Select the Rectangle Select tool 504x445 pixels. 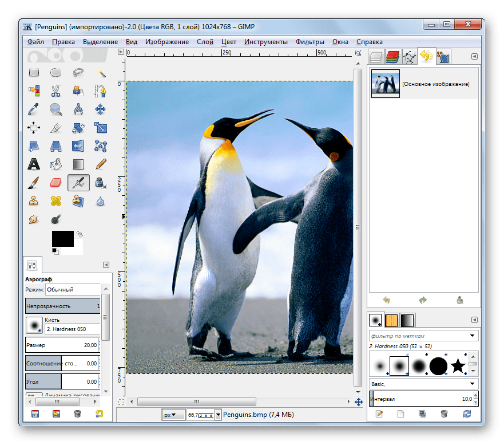[x=34, y=73]
